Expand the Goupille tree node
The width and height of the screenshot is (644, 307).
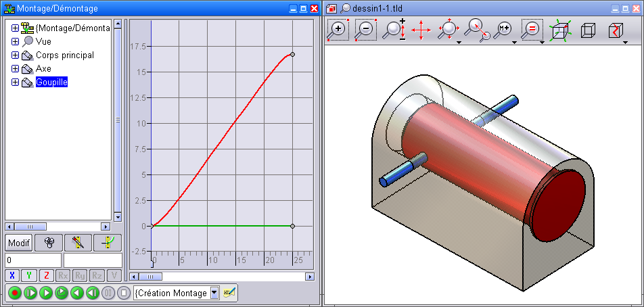15,82
